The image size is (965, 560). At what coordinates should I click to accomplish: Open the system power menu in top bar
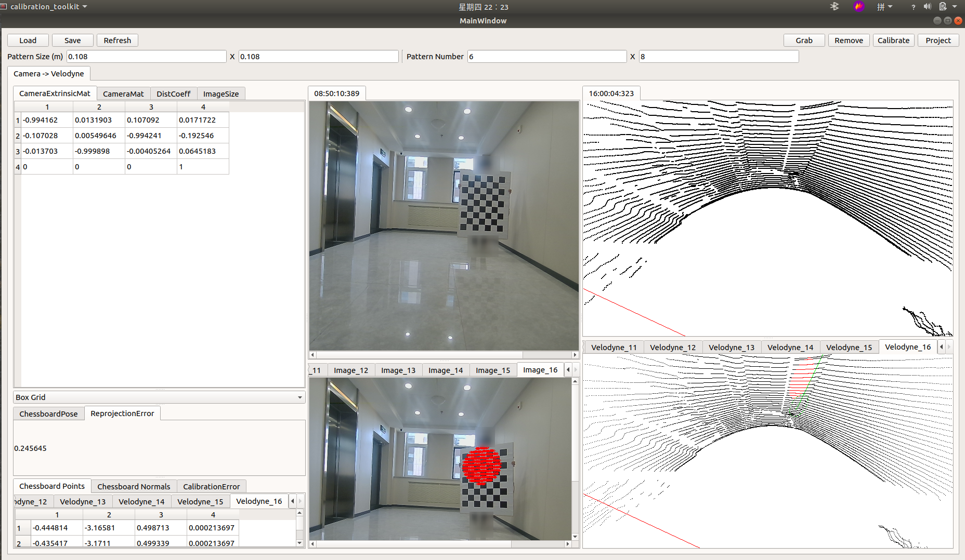click(948, 7)
